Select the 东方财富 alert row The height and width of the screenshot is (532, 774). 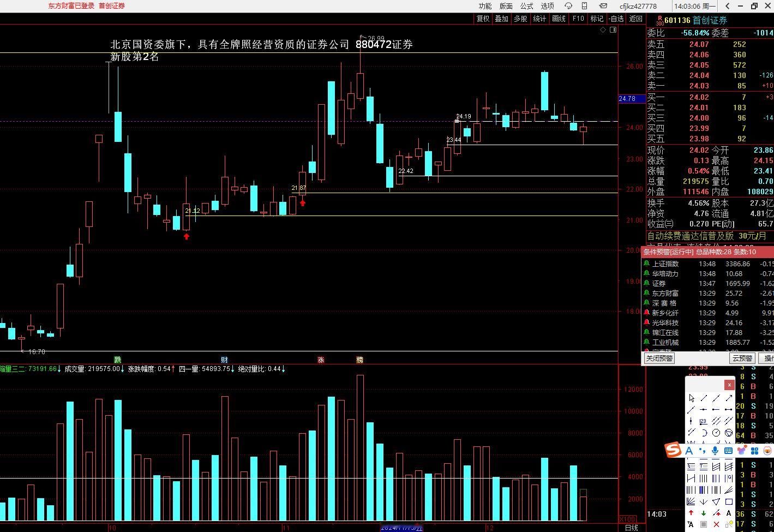click(708, 293)
